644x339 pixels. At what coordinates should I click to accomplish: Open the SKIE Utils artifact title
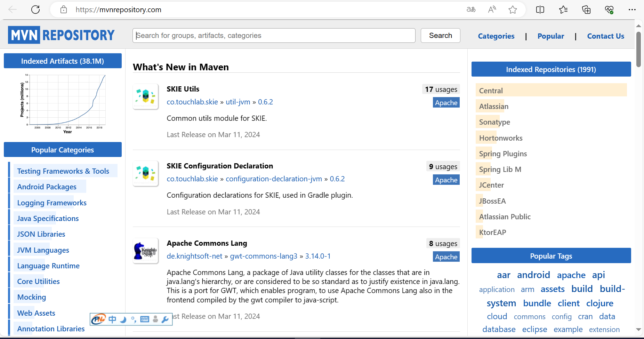point(183,89)
